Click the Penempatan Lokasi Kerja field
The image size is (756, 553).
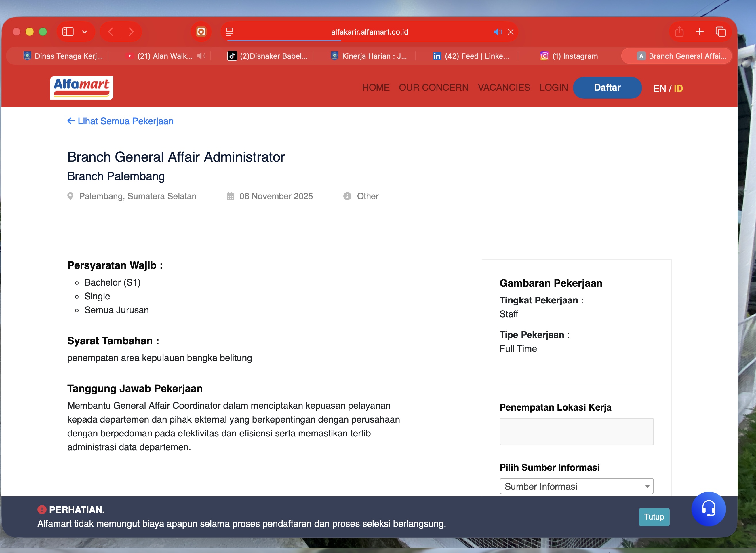[x=576, y=432]
